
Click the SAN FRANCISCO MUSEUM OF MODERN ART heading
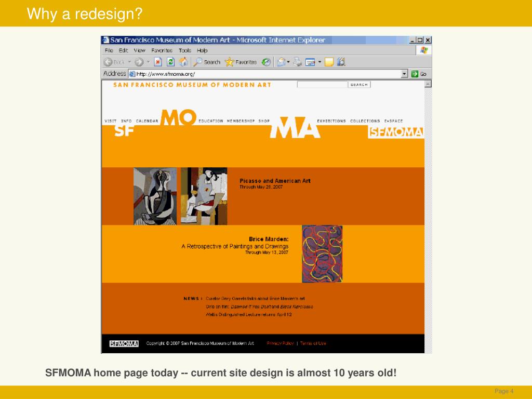click(192, 85)
